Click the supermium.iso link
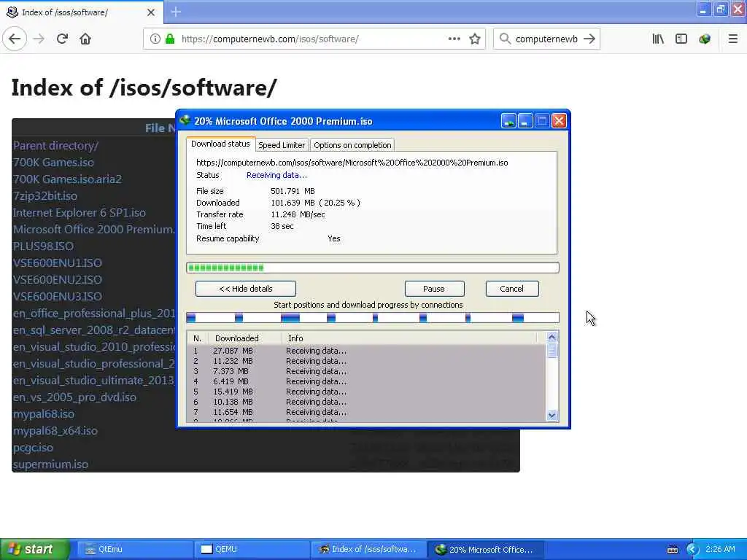747x560 pixels. click(50, 464)
